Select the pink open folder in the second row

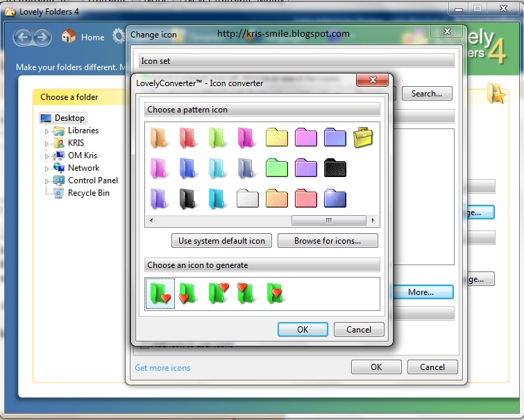pyautogui.click(x=158, y=168)
